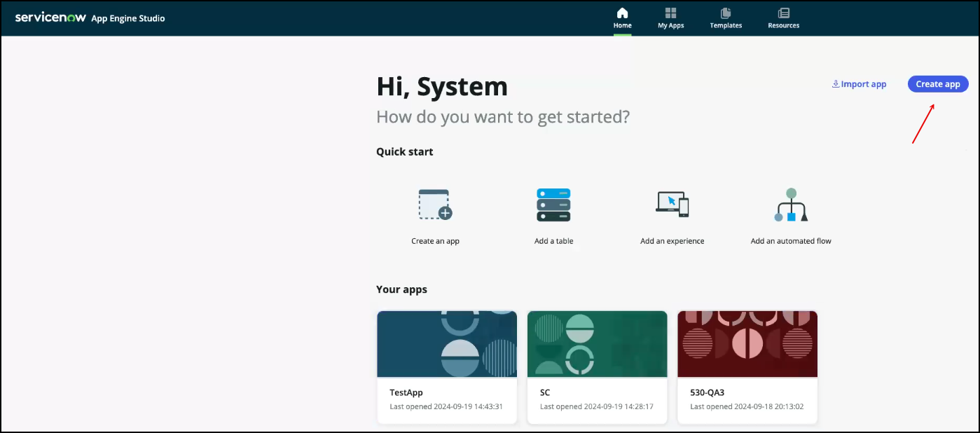Open the green SC app thumbnail
This screenshot has width=980, height=433.
pyautogui.click(x=597, y=344)
